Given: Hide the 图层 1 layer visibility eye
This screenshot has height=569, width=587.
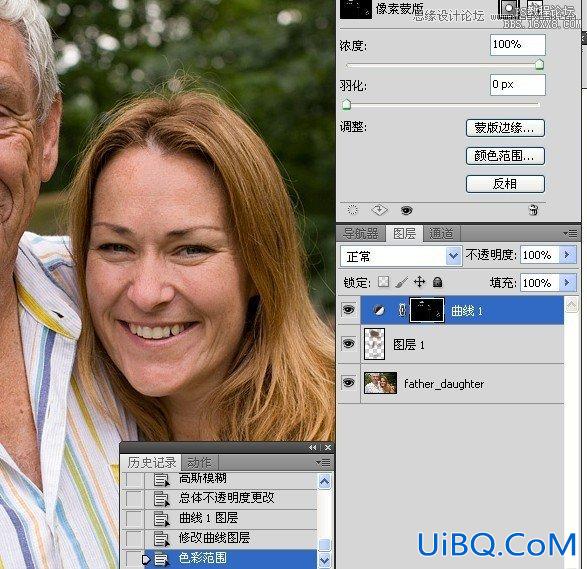Looking at the screenshot, I should pyautogui.click(x=349, y=344).
